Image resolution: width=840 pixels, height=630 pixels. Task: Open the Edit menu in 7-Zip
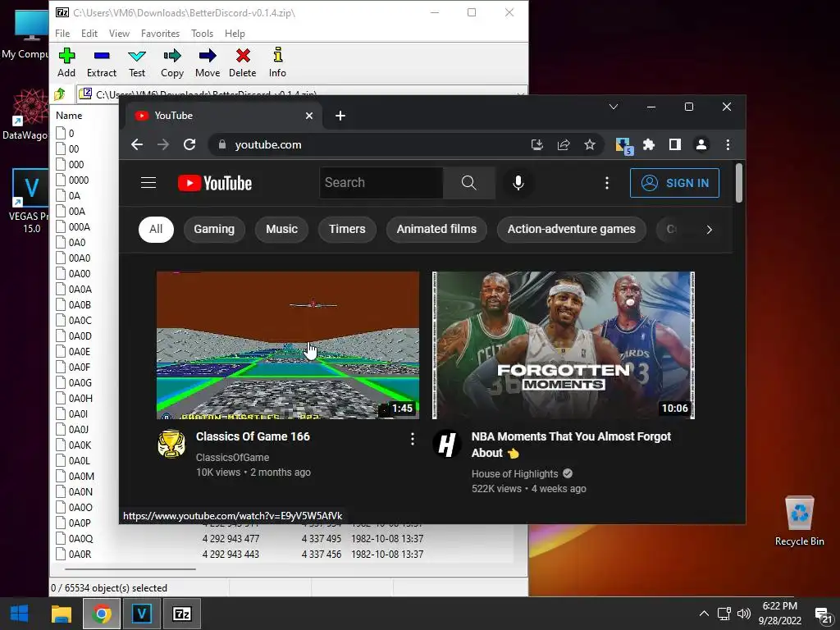pyautogui.click(x=89, y=33)
